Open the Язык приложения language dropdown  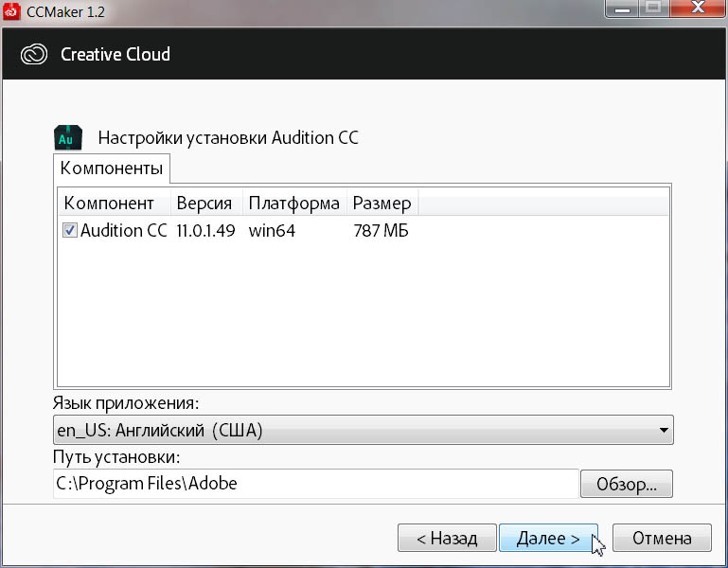[364, 431]
